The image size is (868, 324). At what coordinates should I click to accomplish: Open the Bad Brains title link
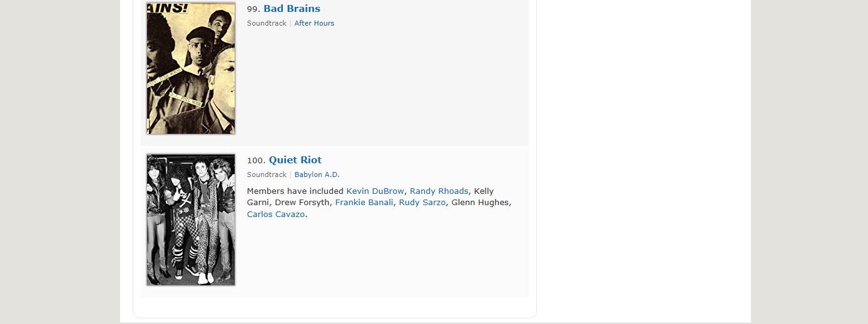tap(292, 9)
